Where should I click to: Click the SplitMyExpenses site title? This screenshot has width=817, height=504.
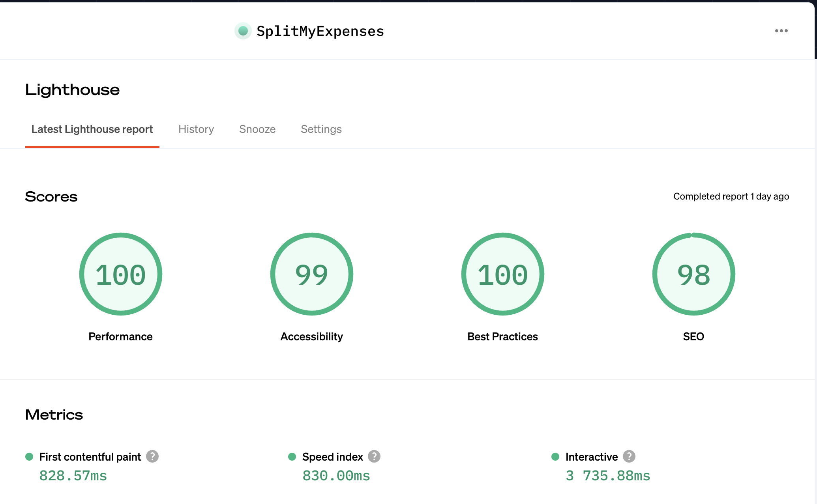pyautogui.click(x=320, y=31)
